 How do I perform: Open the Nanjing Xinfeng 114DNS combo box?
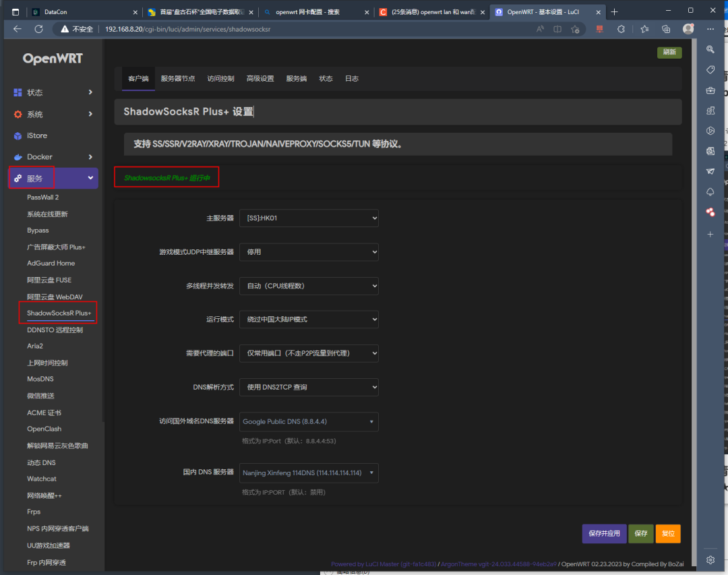(x=309, y=473)
